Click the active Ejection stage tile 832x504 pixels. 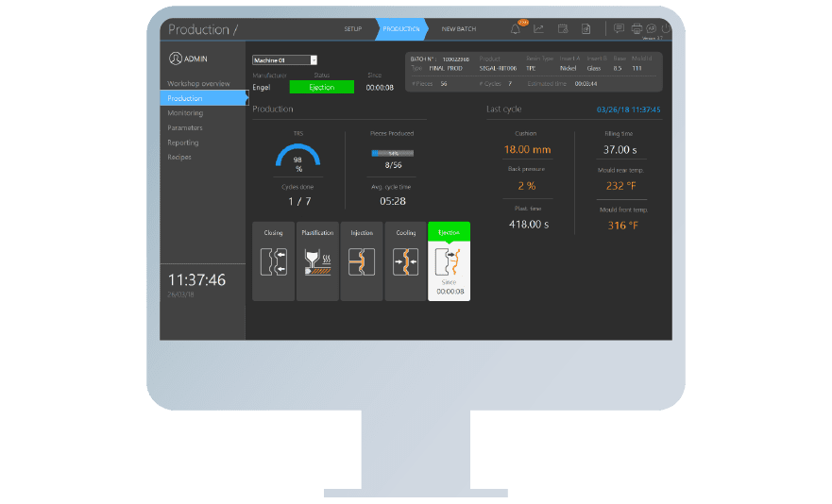click(449, 261)
